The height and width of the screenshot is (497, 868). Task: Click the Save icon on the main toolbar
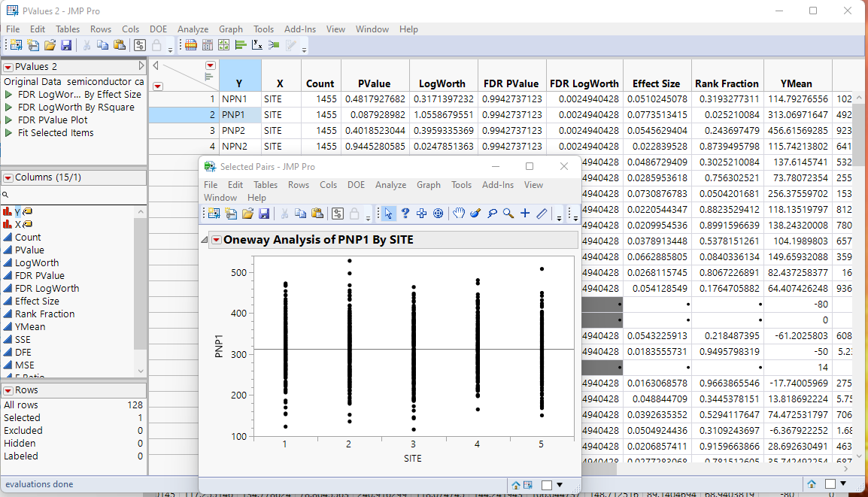pos(67,46)
